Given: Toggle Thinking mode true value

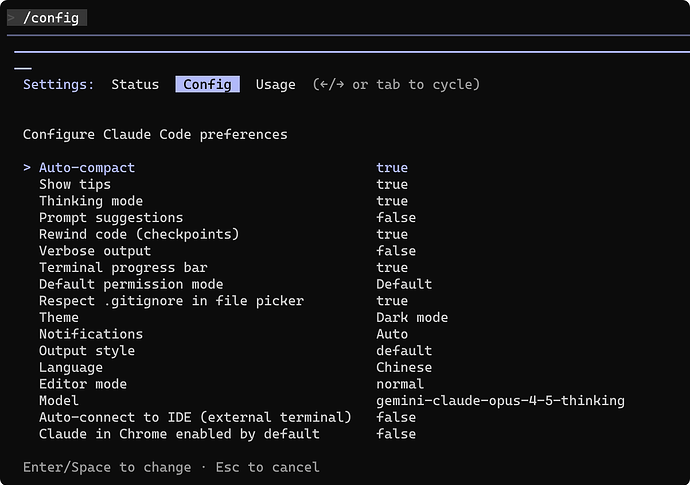Looking at the screenshot, I should [x=392, y=201].
